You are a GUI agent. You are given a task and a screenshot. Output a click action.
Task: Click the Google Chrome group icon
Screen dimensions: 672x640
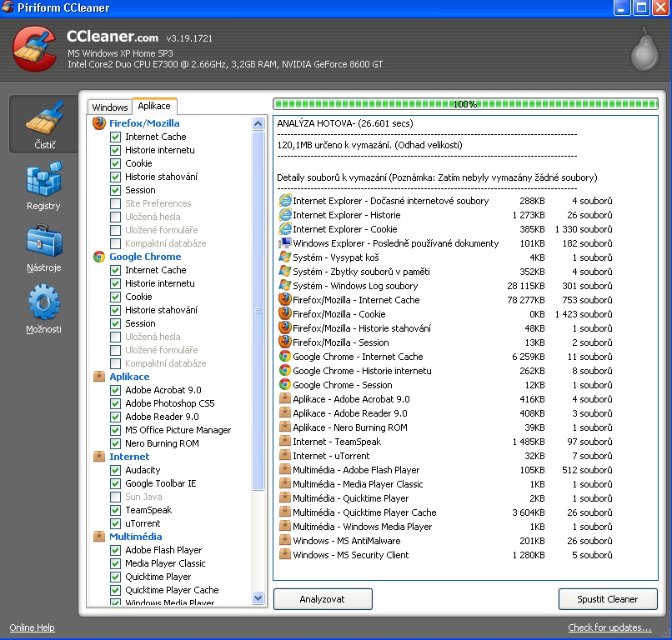(x=99, y=257)
